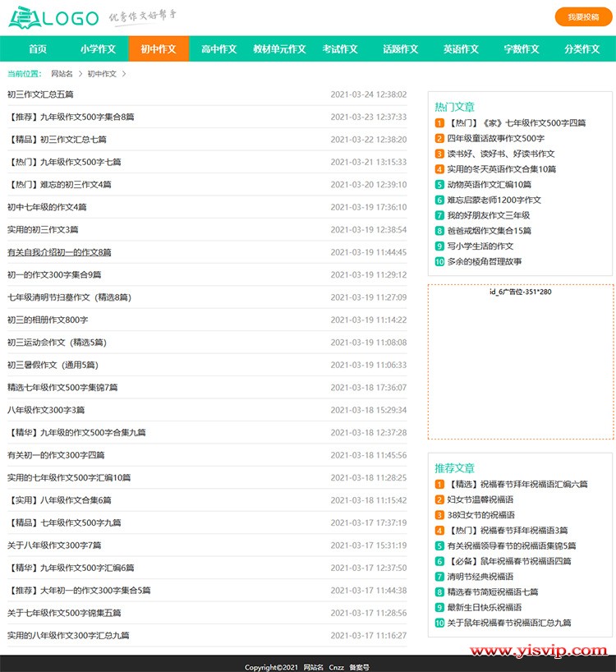The height and width of the screenshot is (672, 616).
Task: Click the number 5 badge in 推荐文章
Action: click(439, 545)
